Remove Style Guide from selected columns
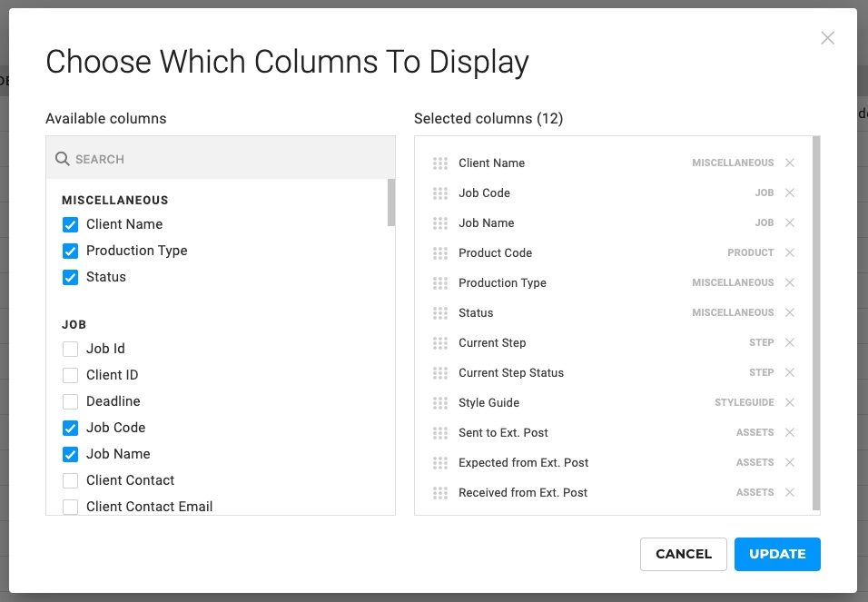Image resolution: width=868 pixels, height=602 pixels. coord(789,403)
